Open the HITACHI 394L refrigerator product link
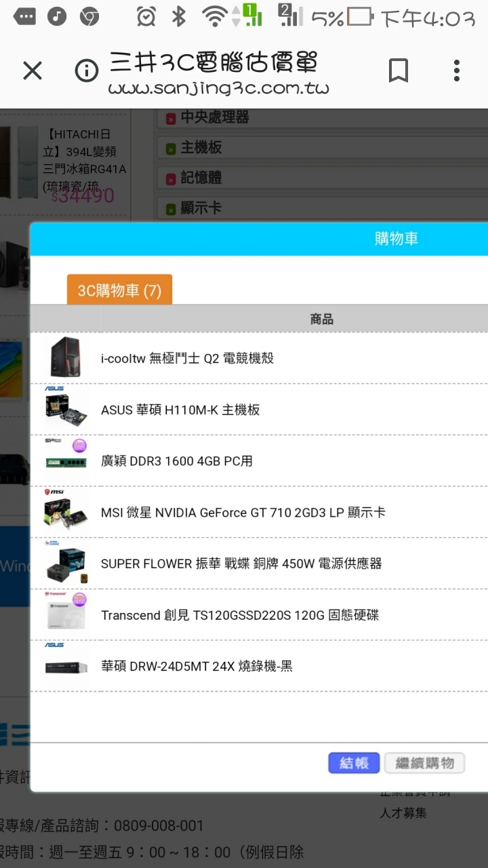 click(x=85, y=160)
